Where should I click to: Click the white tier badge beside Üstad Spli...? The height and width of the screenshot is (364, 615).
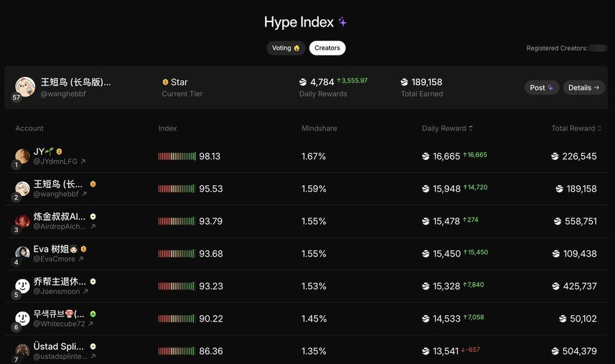93,346
